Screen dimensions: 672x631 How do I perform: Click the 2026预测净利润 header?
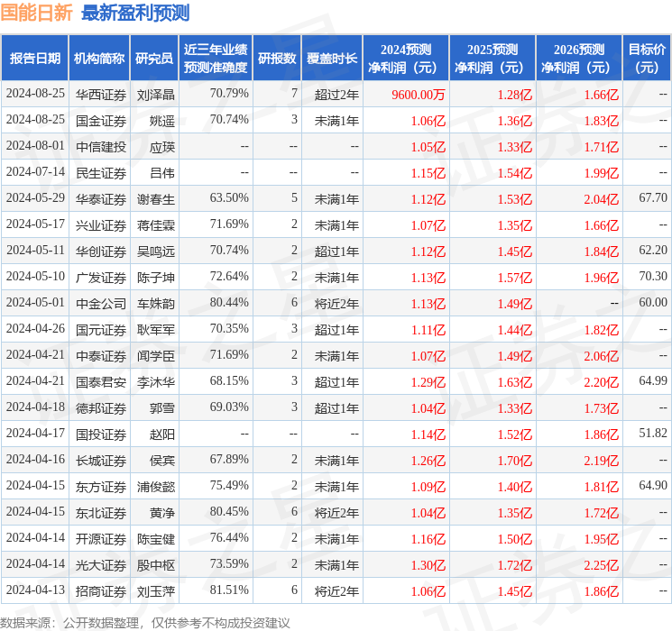pyautogui.click(x=578, y=59)
